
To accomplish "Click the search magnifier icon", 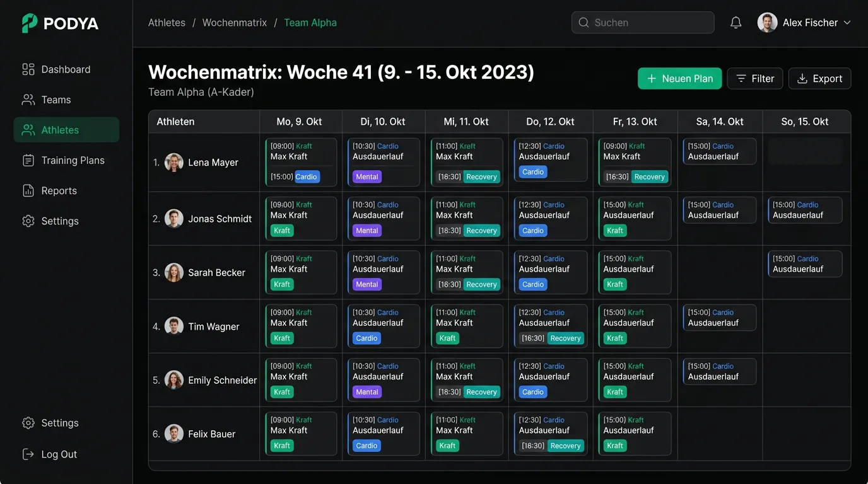I will pyautogui.click(x=584, y=23).
